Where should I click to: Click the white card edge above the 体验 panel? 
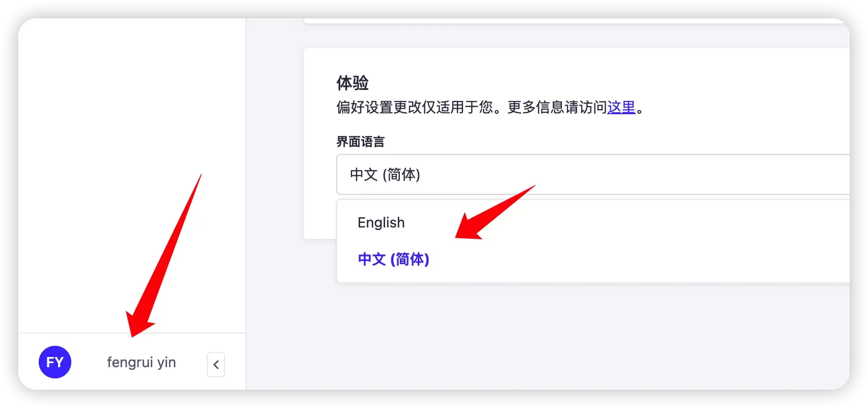click(x=560, y=21)
